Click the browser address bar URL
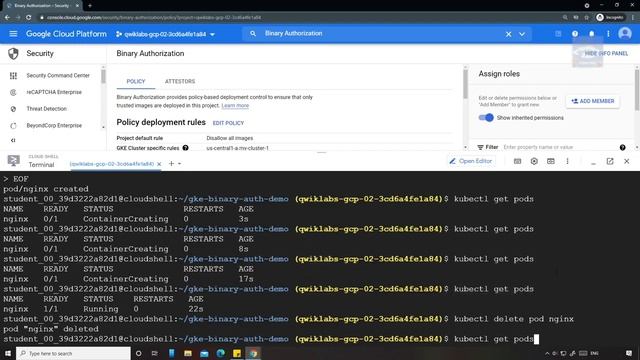The height and width of the screenshot is (360, 640). point(153,18)
